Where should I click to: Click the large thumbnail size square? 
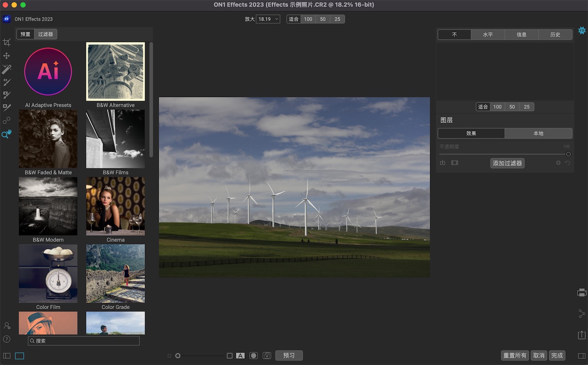[x=230, y=356]
